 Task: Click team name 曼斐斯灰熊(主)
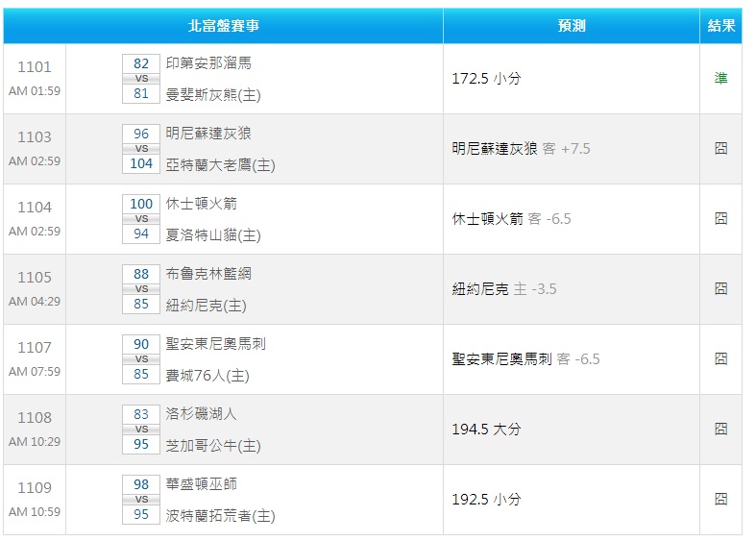click(x=213, y=95)
